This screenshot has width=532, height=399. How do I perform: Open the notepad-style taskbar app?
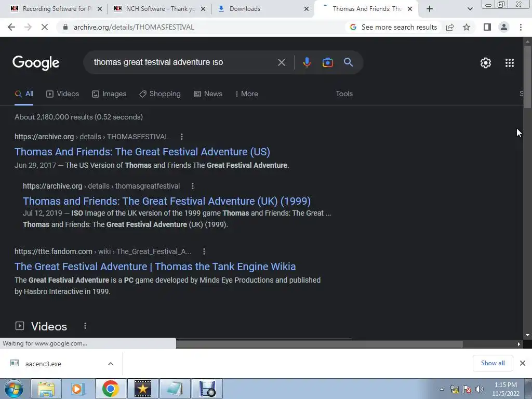pos(175,389)
